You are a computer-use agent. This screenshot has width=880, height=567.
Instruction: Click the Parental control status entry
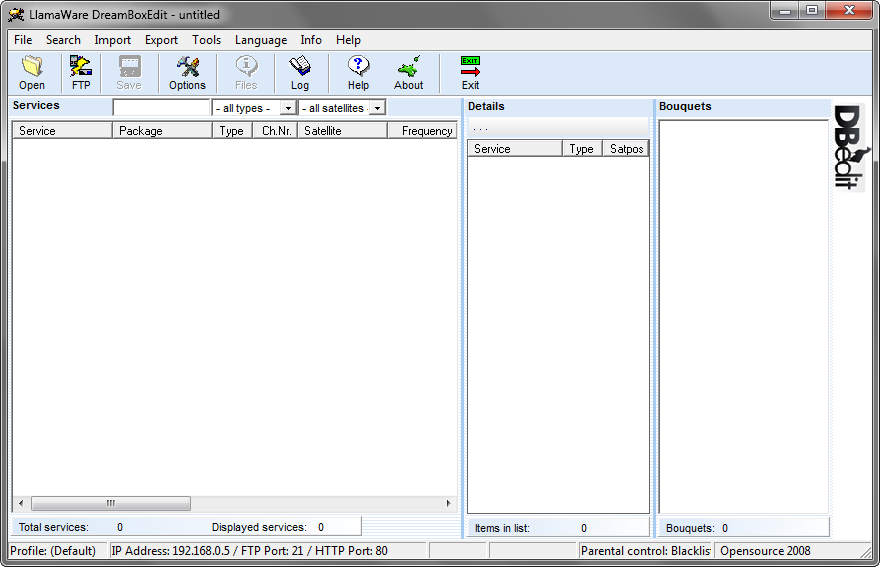[x=645, y=551]
